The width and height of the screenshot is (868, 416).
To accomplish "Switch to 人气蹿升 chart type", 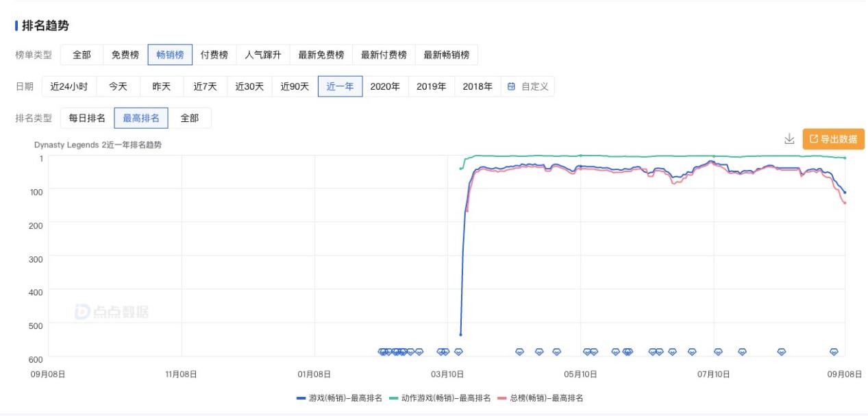I will click(x=263, y=55).
